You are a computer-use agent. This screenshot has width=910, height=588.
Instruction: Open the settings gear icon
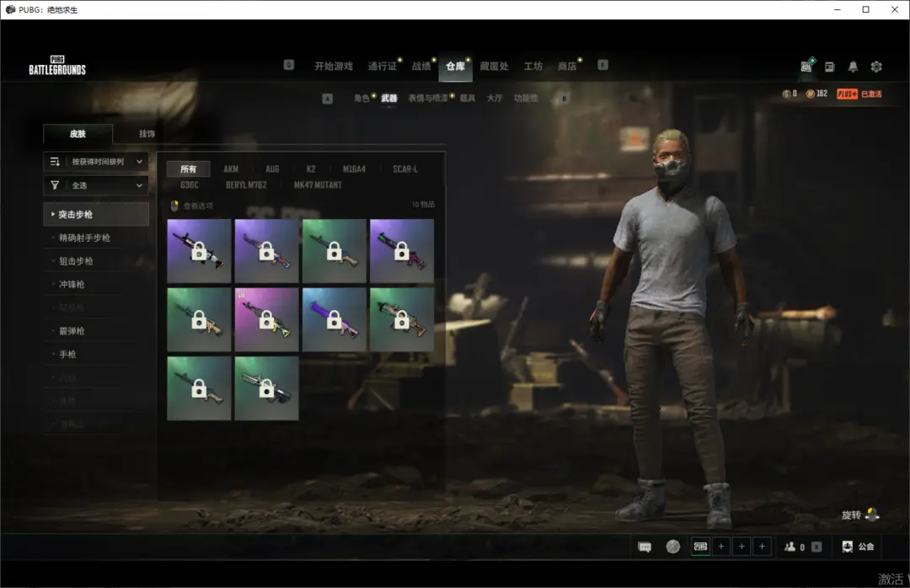pos(876,67)
